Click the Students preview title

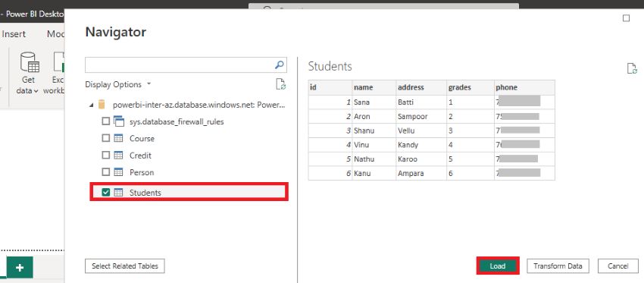tap(330, 66)
